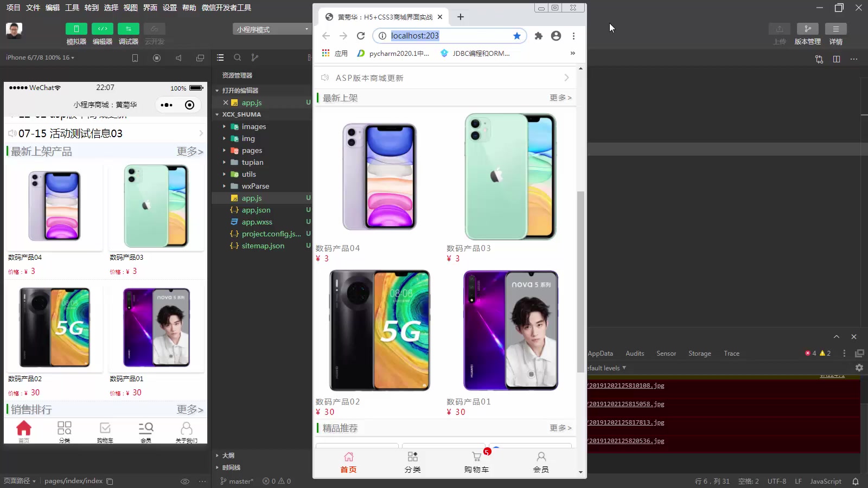Open the iPhone 6/7/8 device dropdown

(40, 57)
